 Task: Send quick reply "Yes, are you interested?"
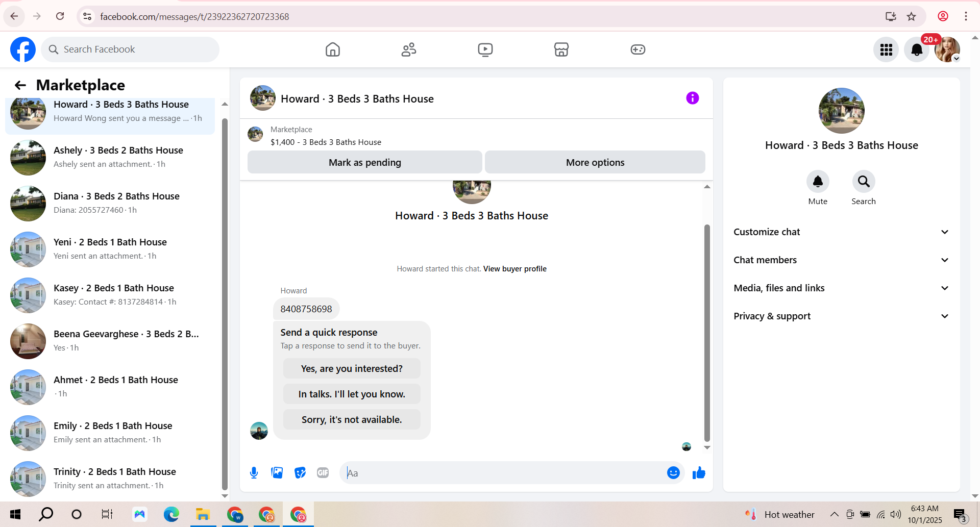coord(352,368)
